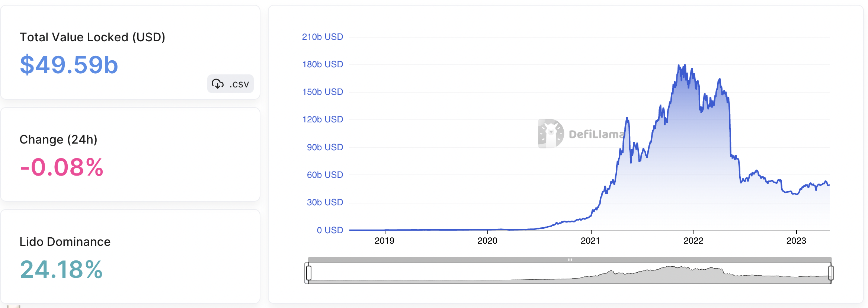Click the 2022 x-axis label
868x308 pixels.
point(694,241)
